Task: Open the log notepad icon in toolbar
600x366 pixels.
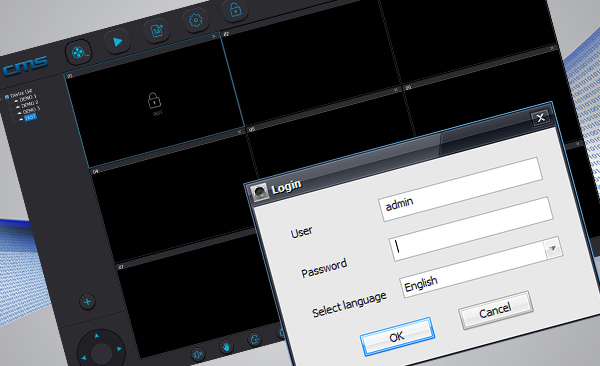Action: (x=157, y=31)
